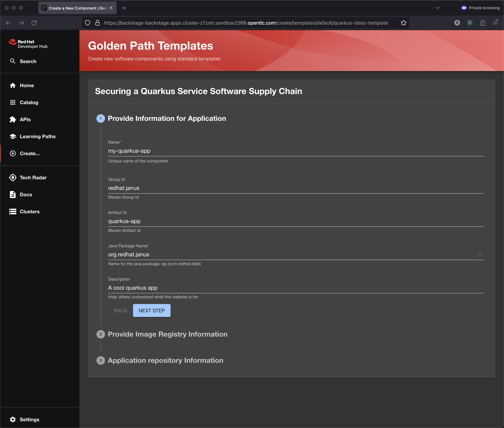Viewport: 504px width, 428px height.
Task: Open the Catalog grid icon
Action: (13, 102)
